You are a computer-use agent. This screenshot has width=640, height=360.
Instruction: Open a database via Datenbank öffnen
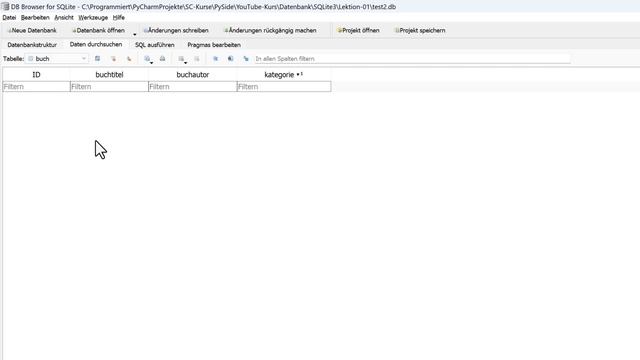(x=98, y=30)
